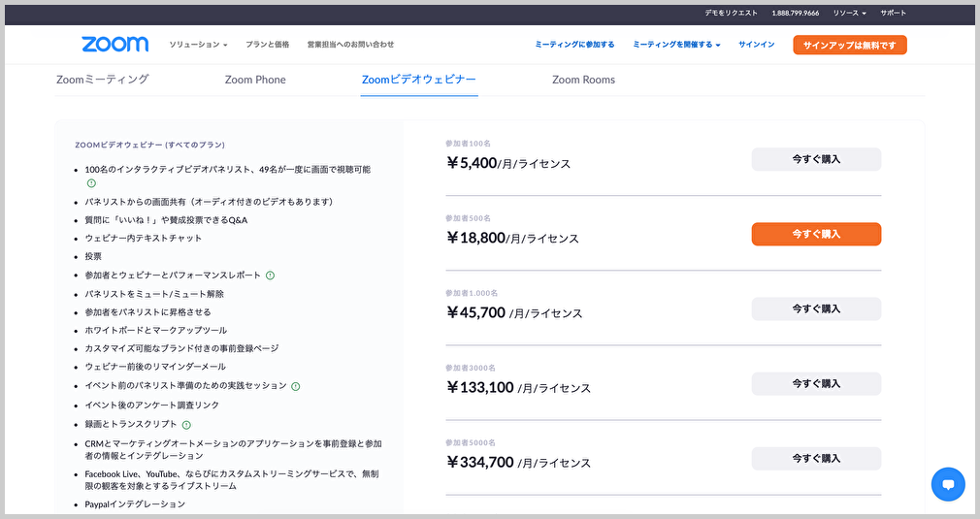Click パネリストをミュート/ミュート解除 list item
This screenshot has height=519, width=980.
154,294
